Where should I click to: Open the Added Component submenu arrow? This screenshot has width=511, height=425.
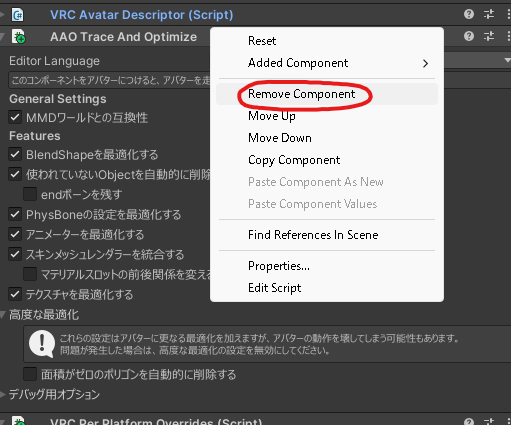(425, 63)
